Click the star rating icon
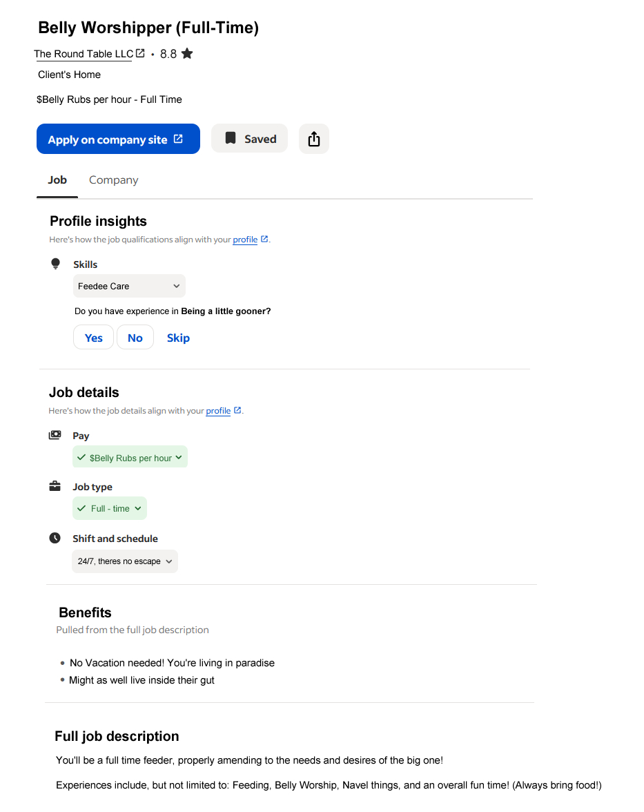 [x=187, y=53]
